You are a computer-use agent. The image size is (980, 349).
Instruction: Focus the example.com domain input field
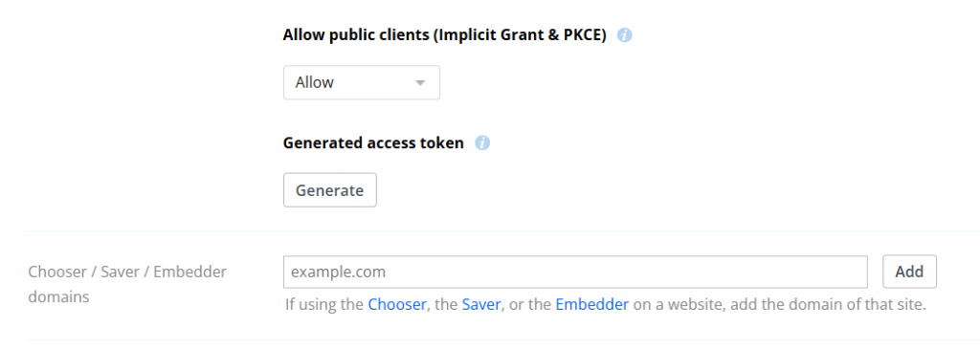575,272
